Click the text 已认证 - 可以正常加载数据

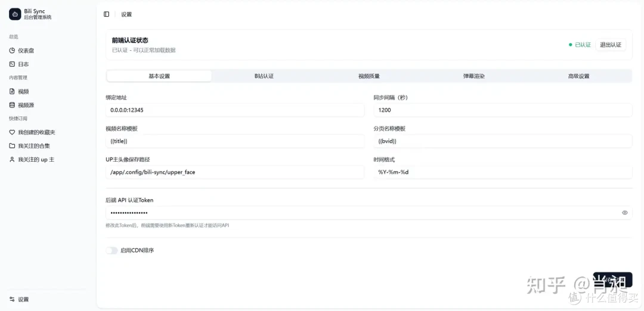click(x=144, y=50)
